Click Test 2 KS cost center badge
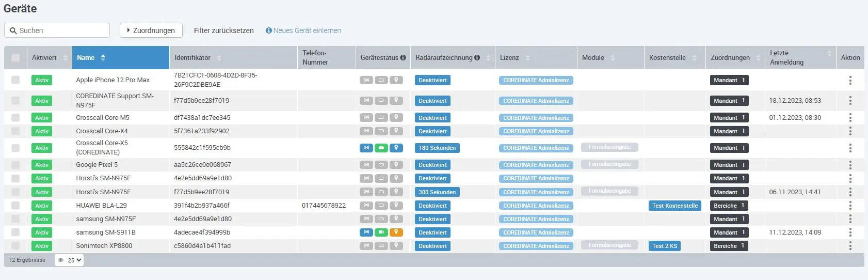Screen dimensions: 868x280 [665, 246]
